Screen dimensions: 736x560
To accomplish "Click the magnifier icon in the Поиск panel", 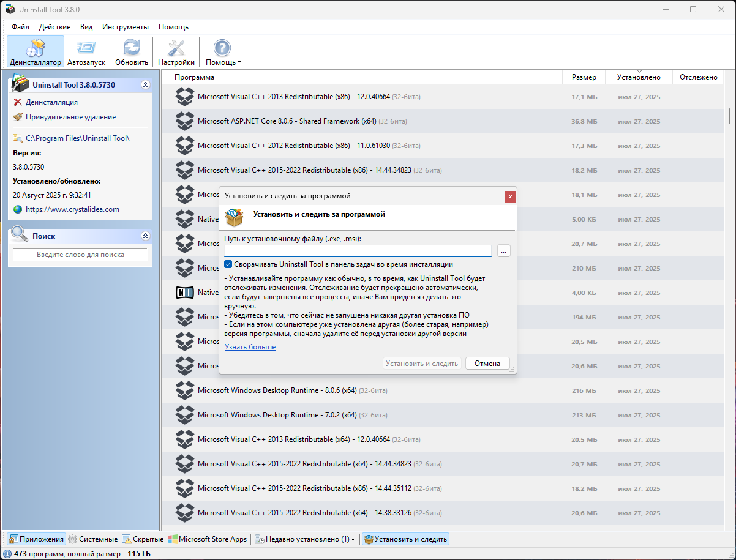I will 20,234.
